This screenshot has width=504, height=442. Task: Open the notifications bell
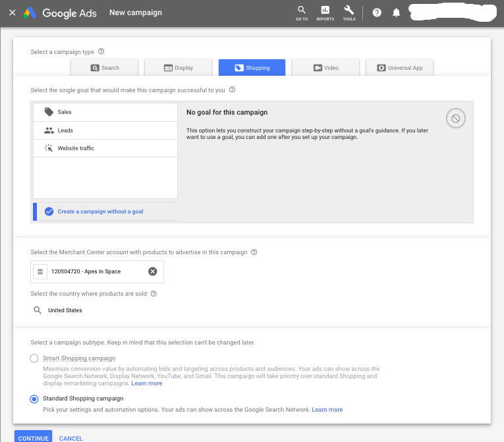pos(396,13)
